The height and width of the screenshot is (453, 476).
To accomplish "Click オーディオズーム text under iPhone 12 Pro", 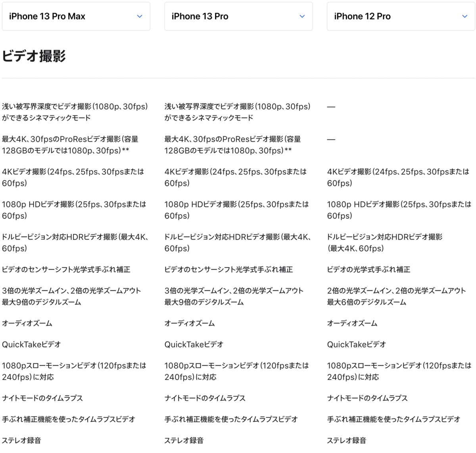I will pos(353,323).
